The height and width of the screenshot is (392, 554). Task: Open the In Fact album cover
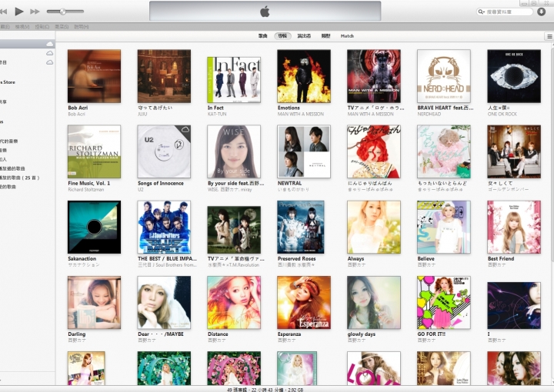tap(234, 80)
